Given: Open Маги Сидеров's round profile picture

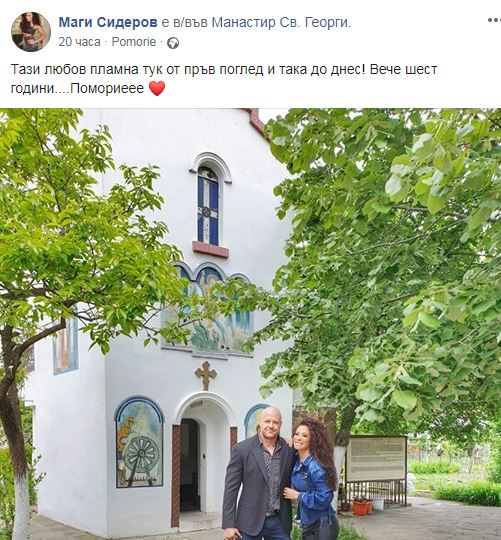Looking at the screenshot, I should click(31, 32).
